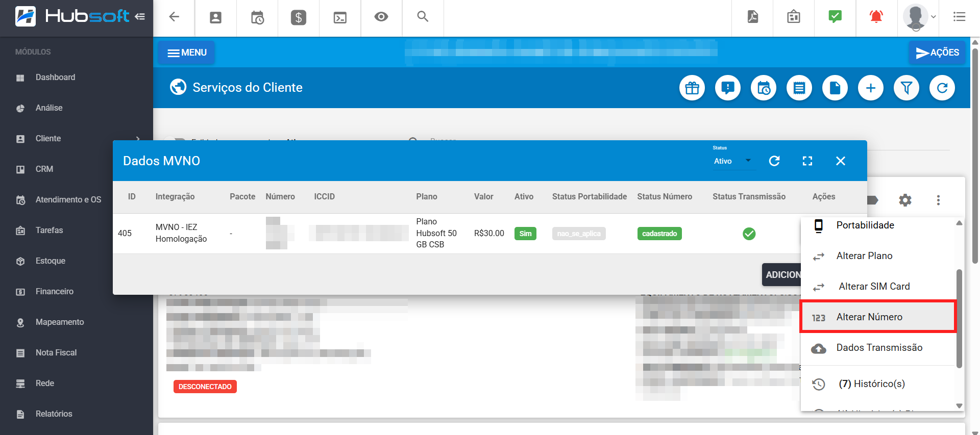The width and height of the screenshot is (980, 435).
Task: Click the dollar sign toolbar icon
Action: tap(298, 18)
